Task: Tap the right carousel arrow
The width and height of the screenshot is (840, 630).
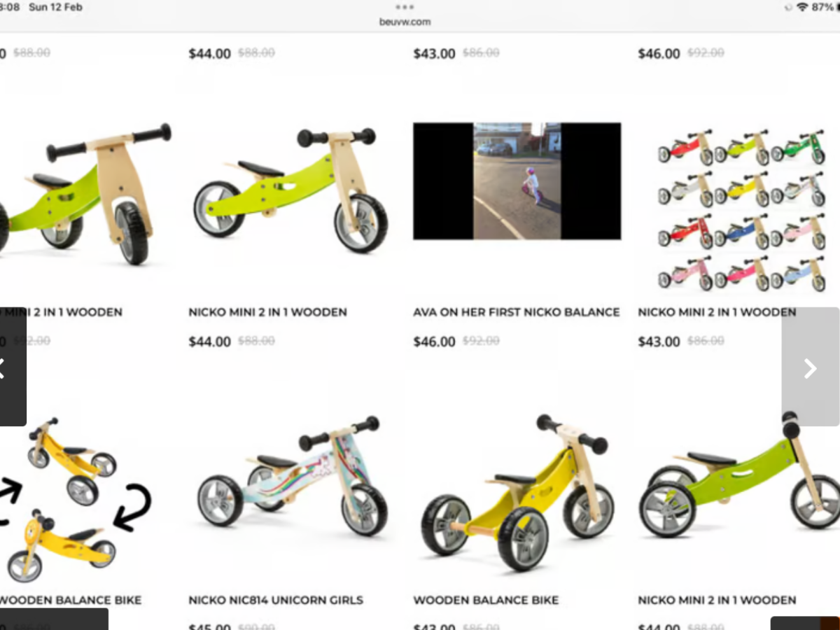Action: 810,367
